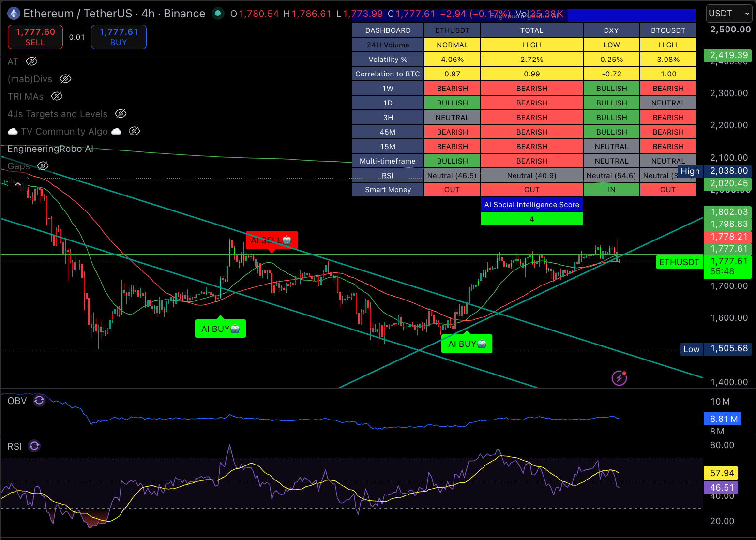The height and width of the screenshot is (540, 756).
Task: Click the RSI indicator label
Action: pos(15,446)
